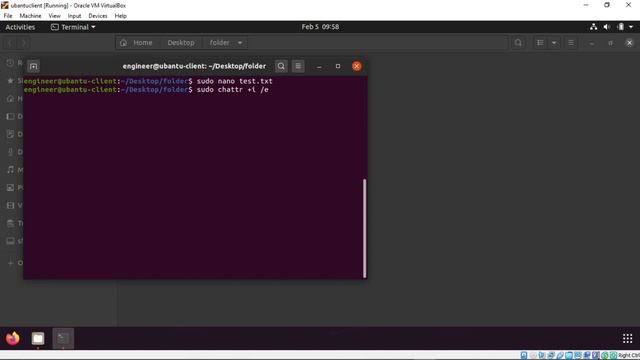Open a new tab in the terminal

point(33,66)
